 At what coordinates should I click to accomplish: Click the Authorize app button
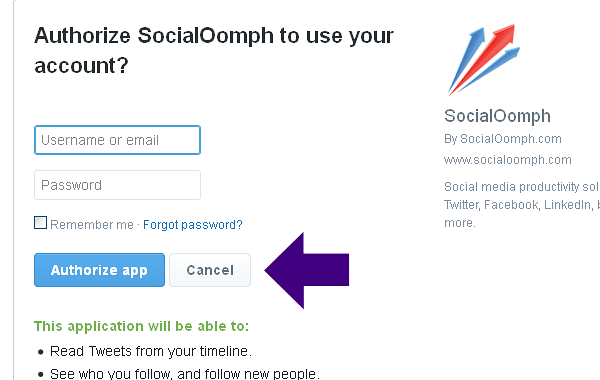coord(99,270)
